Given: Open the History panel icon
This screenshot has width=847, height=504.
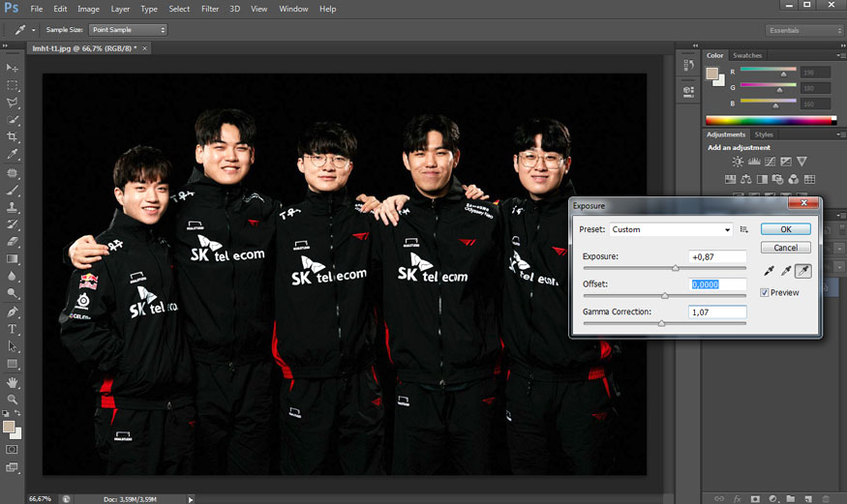Looking at the screenshot, I should 688,65.
